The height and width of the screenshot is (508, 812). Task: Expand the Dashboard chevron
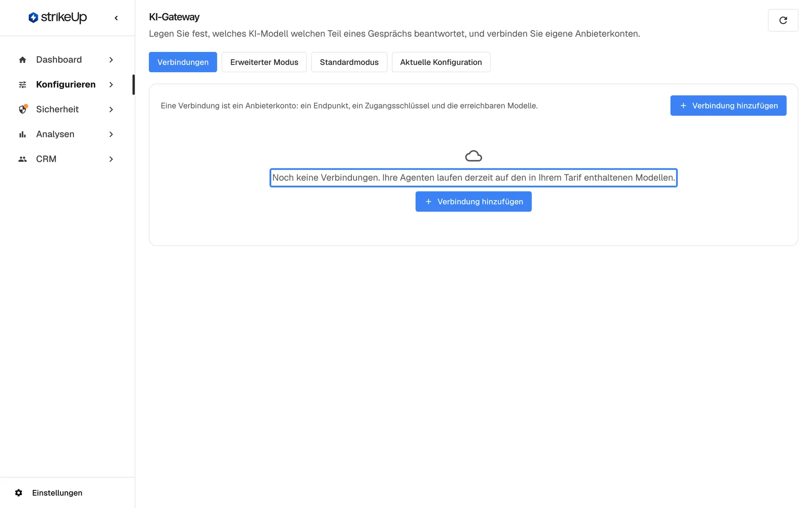(x=111, y=60)
